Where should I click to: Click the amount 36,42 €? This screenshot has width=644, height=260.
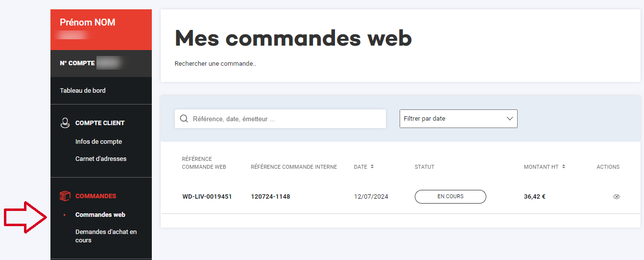535,197
